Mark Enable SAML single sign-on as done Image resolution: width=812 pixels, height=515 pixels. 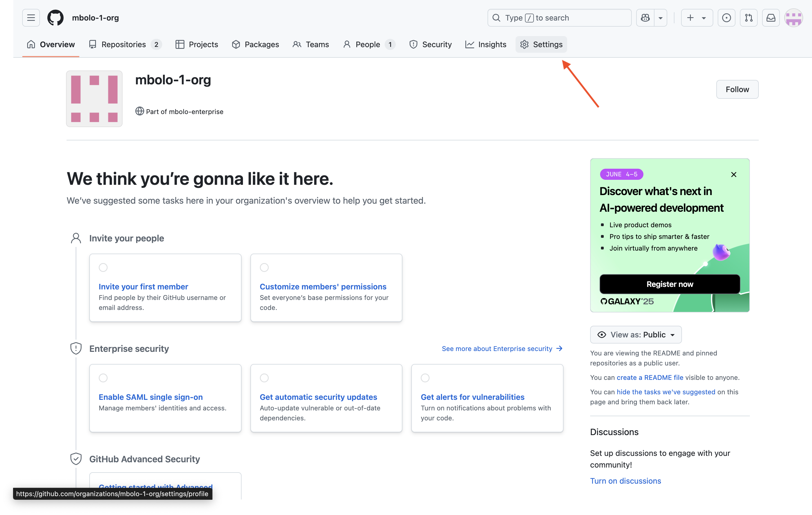tap(103, 378)
